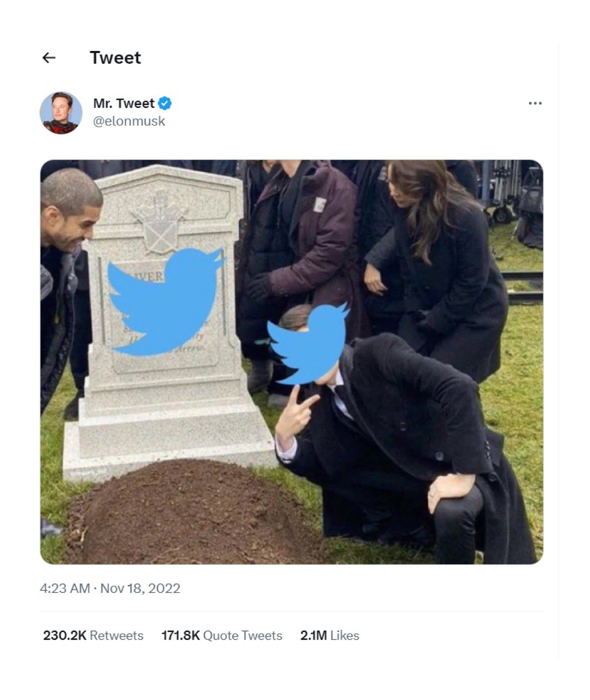Click the 4:23 AM timestamp
The height and width of the screenshot is (700, 590).
coord(64,588)
